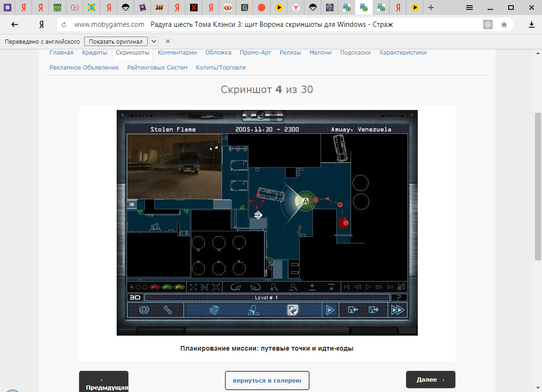This screenshot has width=542, height=392.
Task: Click the scrollbar up arrow
Action: click(538, 53)
